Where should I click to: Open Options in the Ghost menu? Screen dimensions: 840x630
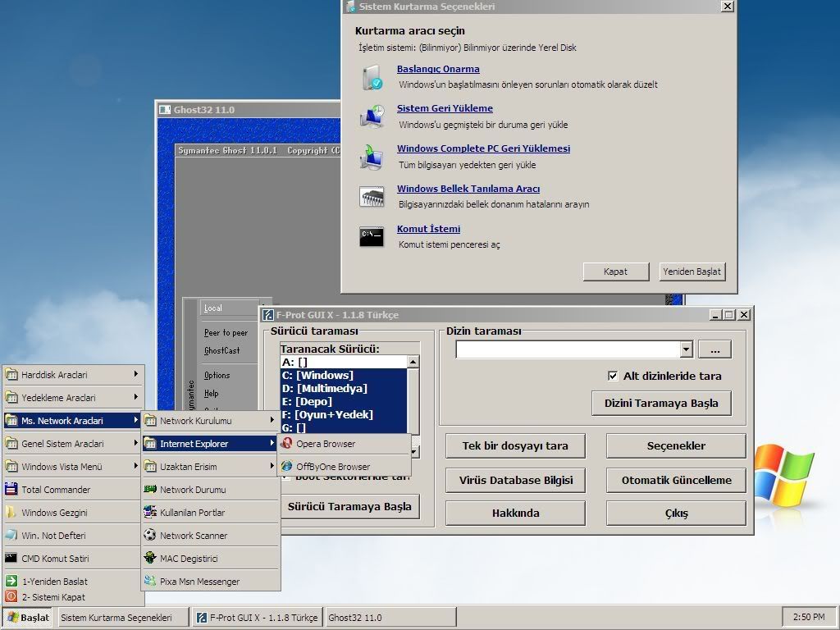click(x=217, y=375)
